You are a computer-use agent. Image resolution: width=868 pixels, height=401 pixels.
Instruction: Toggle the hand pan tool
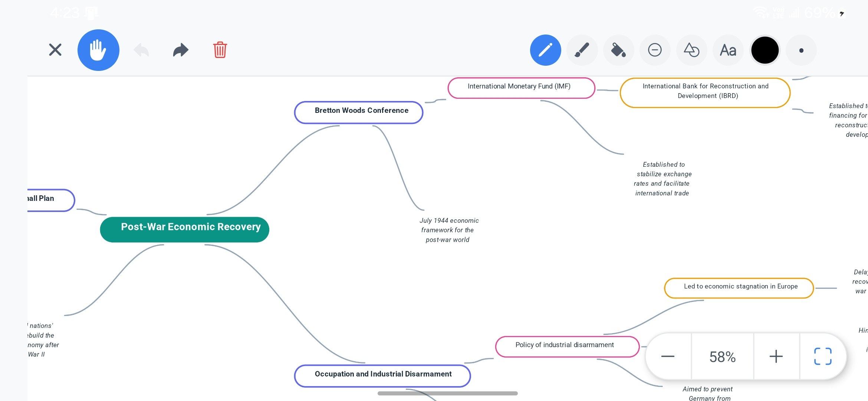coord(98,50)
